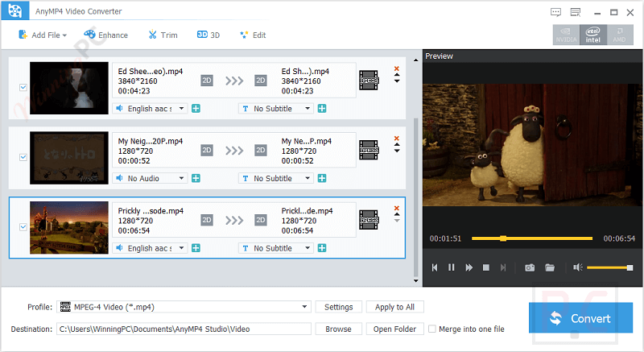Open the Profile format dropdown
The height and width of the screenshot is (352, 644).
click(x=184, y=307)
